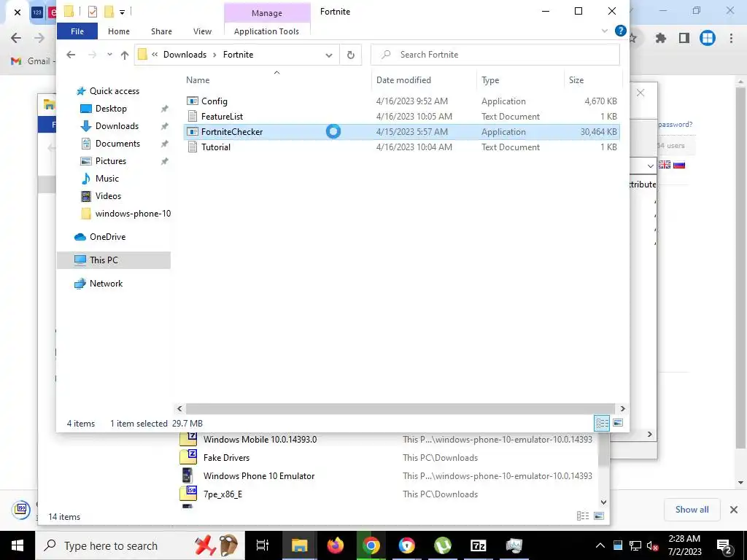Open recent locations dropdown arrow

[x=109, y=55]
